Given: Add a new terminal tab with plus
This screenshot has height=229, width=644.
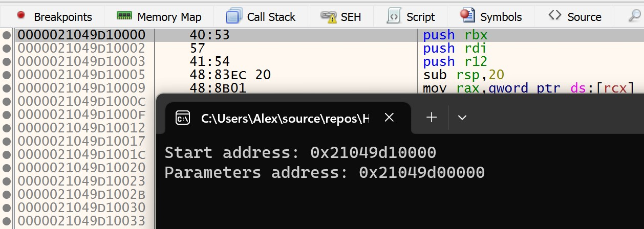Looking at the screenshot, I should click(432, 118).
